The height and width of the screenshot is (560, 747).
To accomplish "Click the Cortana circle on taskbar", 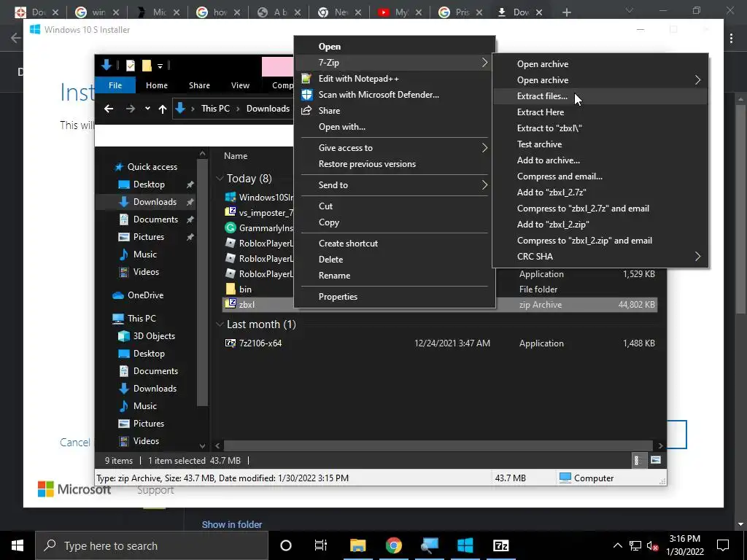I will (286, 545).
